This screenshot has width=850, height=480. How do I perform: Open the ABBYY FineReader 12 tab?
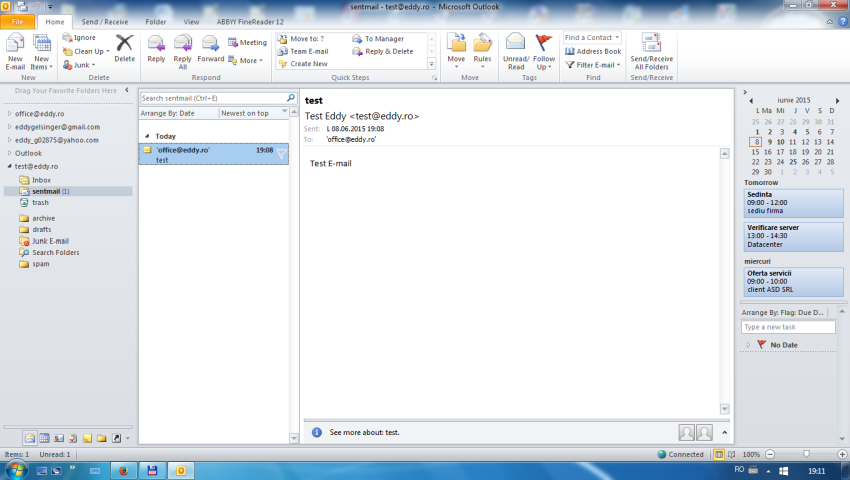[x=250, y=22]
